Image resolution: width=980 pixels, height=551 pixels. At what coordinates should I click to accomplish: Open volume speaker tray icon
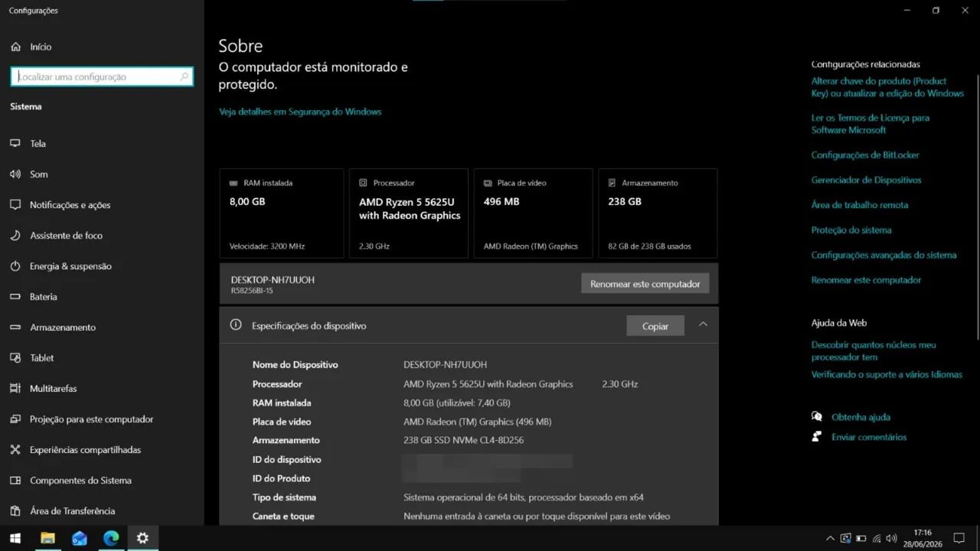tap(893, 538)
